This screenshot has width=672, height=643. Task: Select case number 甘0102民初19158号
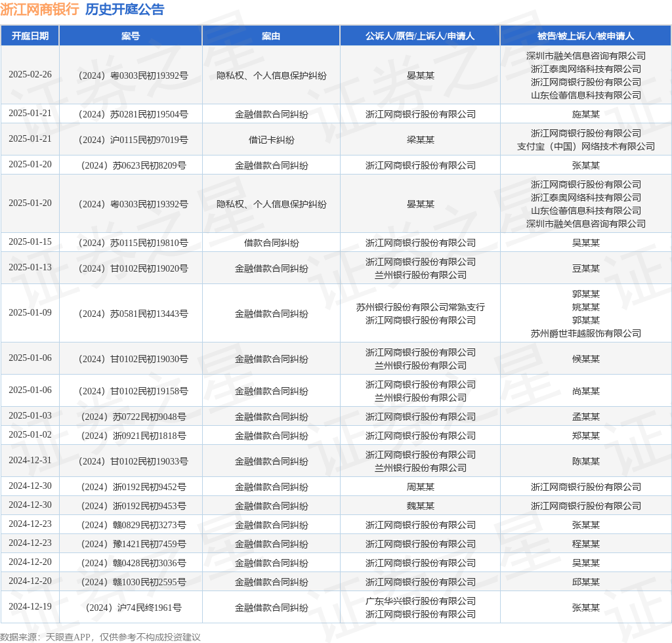[x=133, y=391]
